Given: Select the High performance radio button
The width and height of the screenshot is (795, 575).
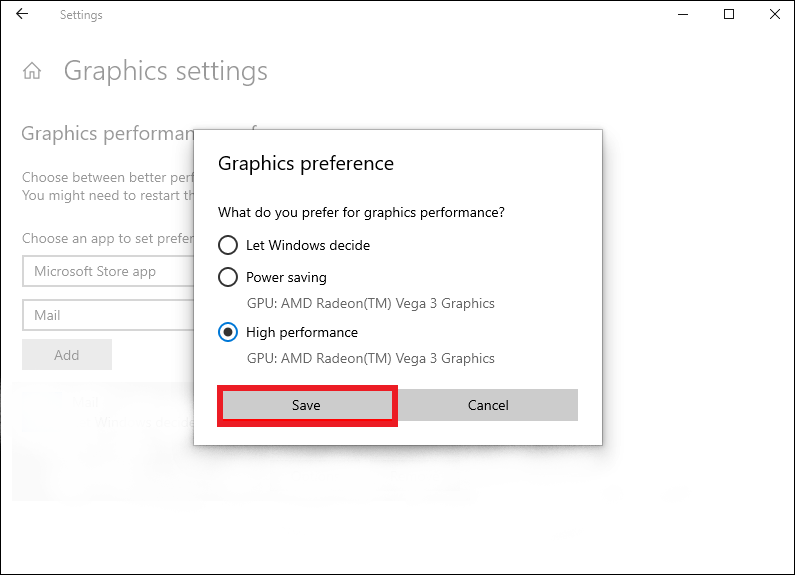Looking at the screenshot, I should [x=228, y=332].
